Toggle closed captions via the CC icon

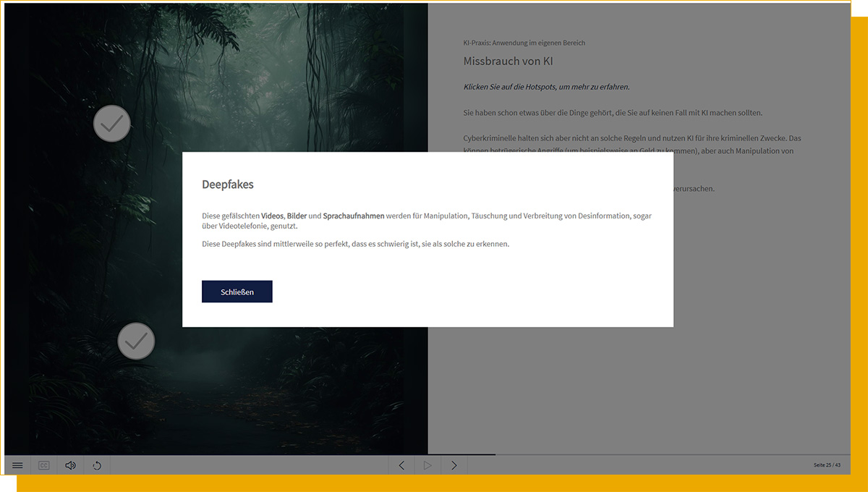tap(43, 465)
